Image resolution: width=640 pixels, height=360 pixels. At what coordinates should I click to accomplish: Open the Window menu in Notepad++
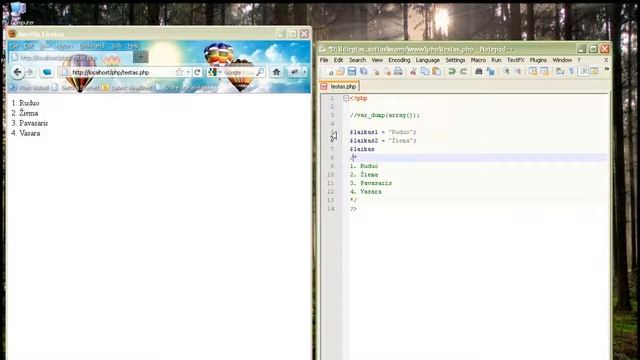[562, 60]
